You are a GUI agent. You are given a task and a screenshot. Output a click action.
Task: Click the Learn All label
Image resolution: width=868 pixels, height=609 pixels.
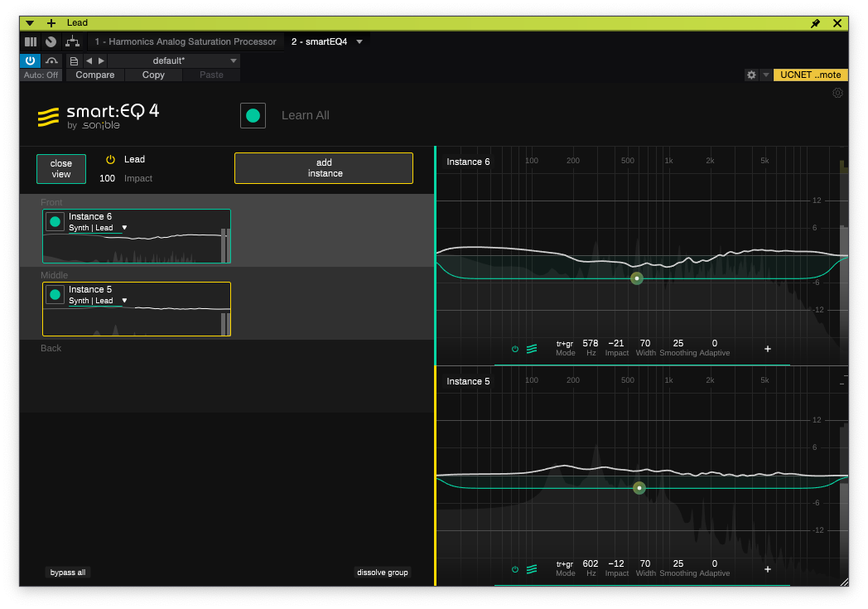tap(306, 115)
